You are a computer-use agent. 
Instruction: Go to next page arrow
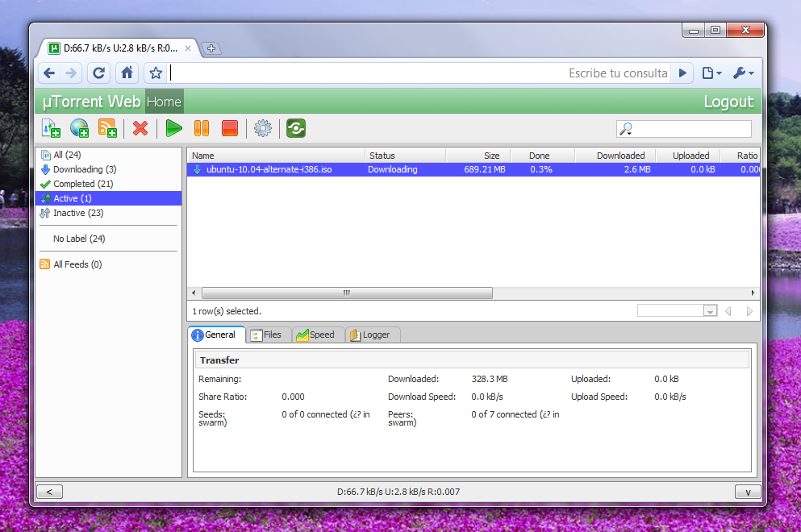coord(749,311)
